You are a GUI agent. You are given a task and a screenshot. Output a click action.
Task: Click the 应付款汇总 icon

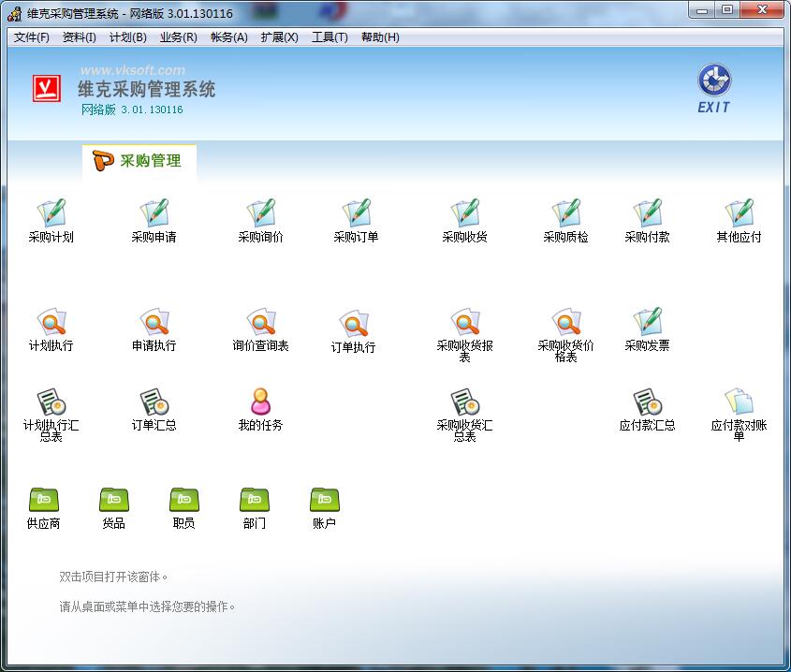pos(647,402)
